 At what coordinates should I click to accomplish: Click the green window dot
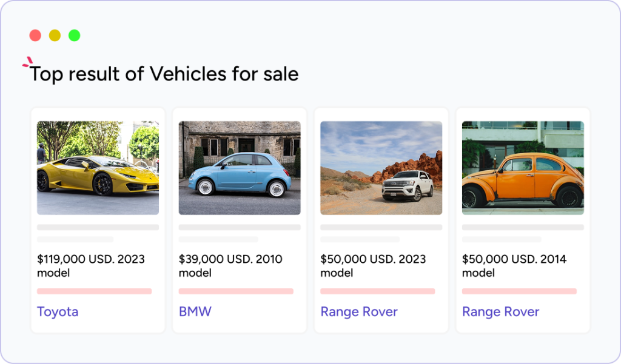point(74,35)
